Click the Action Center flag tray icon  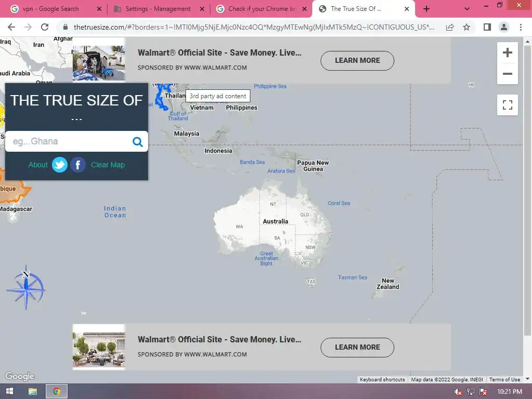click(x=483, y=392)
